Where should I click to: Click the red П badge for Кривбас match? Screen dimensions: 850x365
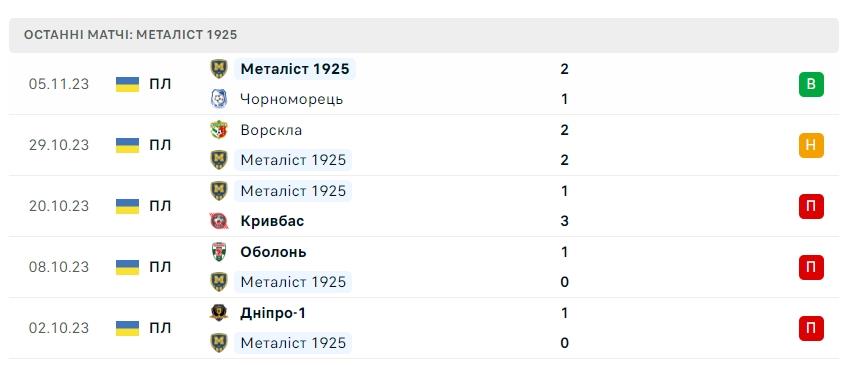[x=811, y=206]
